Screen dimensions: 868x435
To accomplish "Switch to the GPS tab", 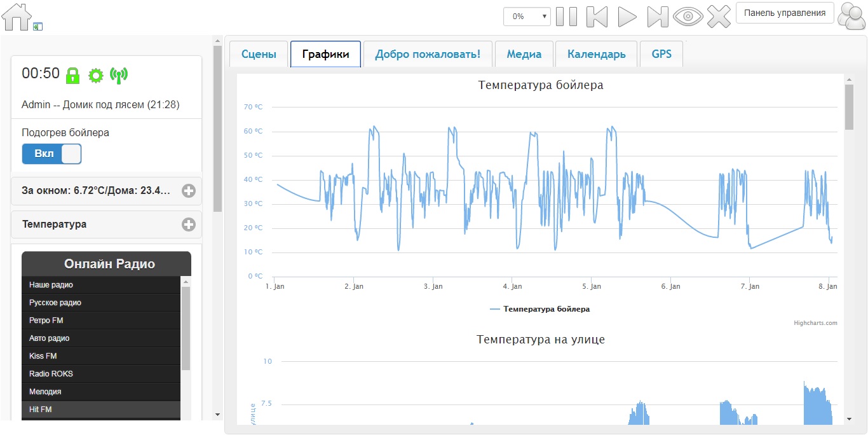I will click(x=661, y=54).
